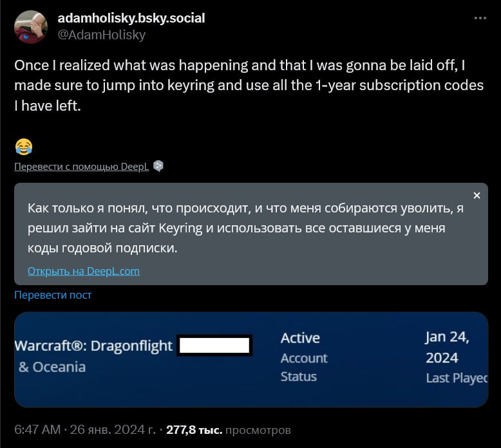The image size is (501, 448).
Task: Click Перевести с помощью DeepL link
Action: click(82, 166)
